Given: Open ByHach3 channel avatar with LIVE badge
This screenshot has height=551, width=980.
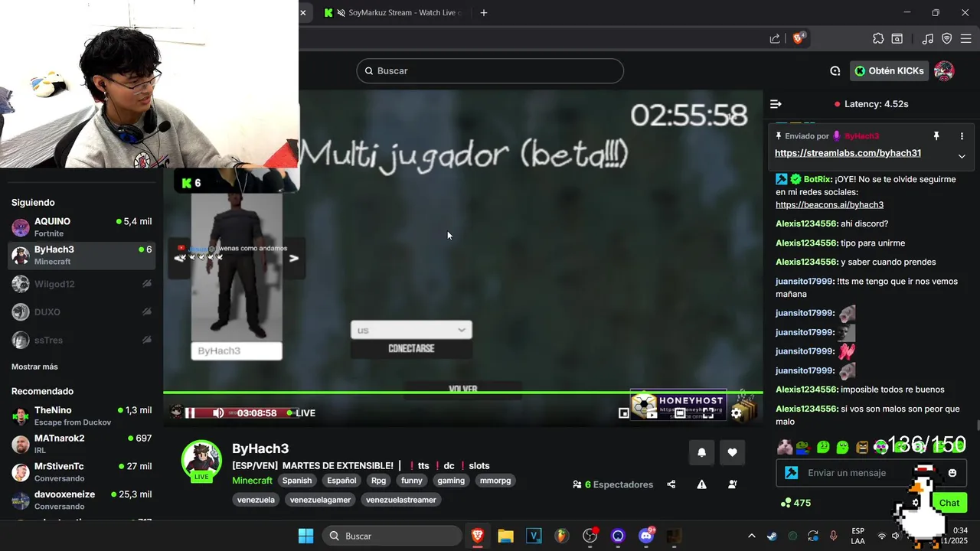Looking at the screenshot, I should pos(201,461).
